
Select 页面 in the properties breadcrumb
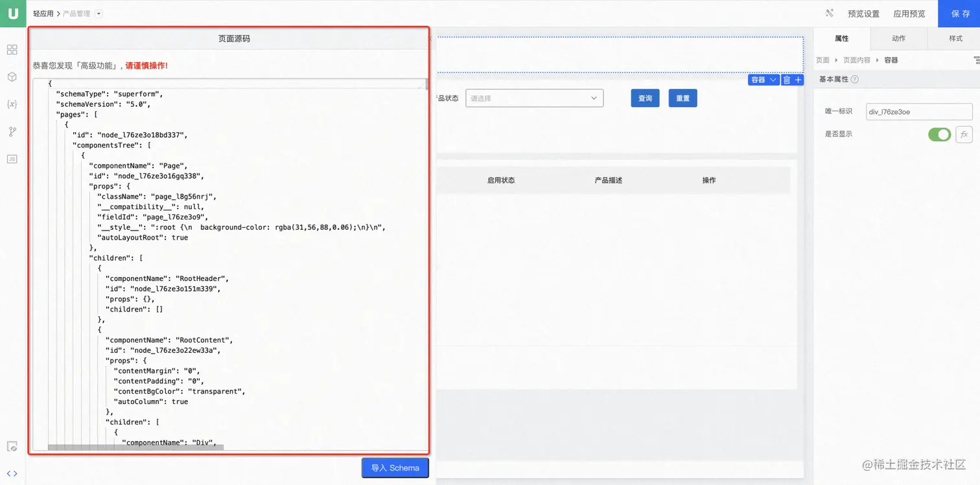pyautogui.click(x=822, y=60)
